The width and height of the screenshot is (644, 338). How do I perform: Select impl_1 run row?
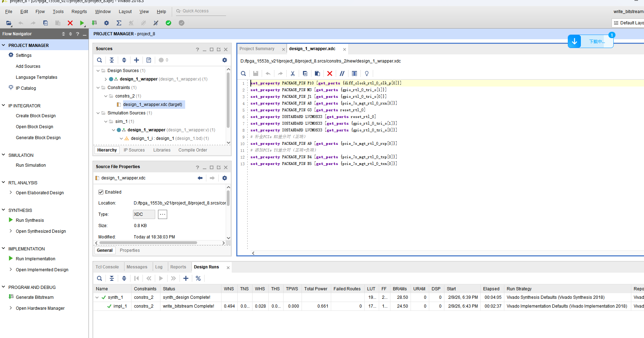[x=369, y=306]
